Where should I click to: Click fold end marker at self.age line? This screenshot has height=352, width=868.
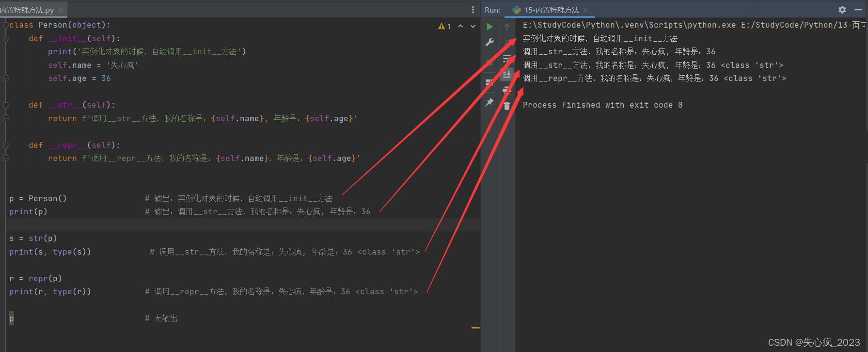click(5, 78)
